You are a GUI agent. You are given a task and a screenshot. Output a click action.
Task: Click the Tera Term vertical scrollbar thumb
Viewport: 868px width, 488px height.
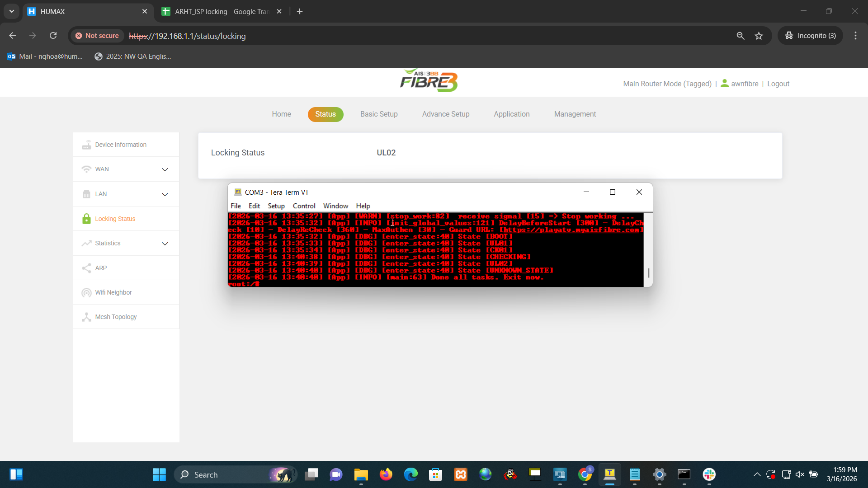tap(648, 273)
